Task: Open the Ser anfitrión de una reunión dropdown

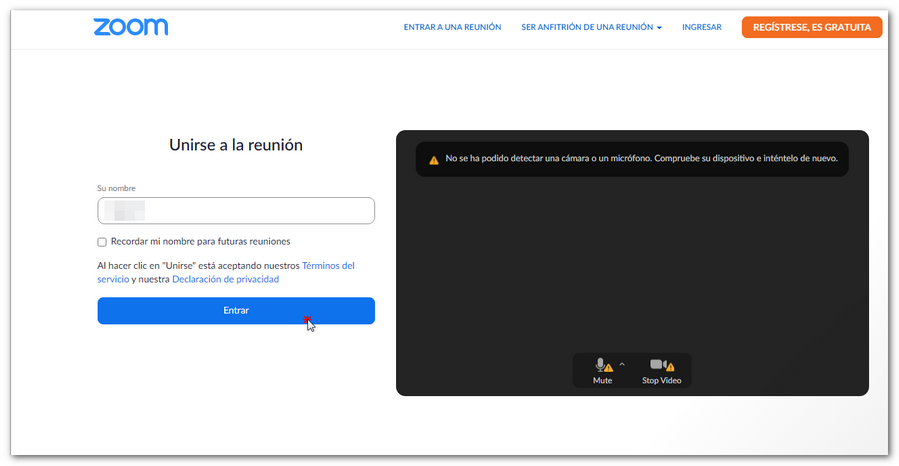Action: (587, 27)
